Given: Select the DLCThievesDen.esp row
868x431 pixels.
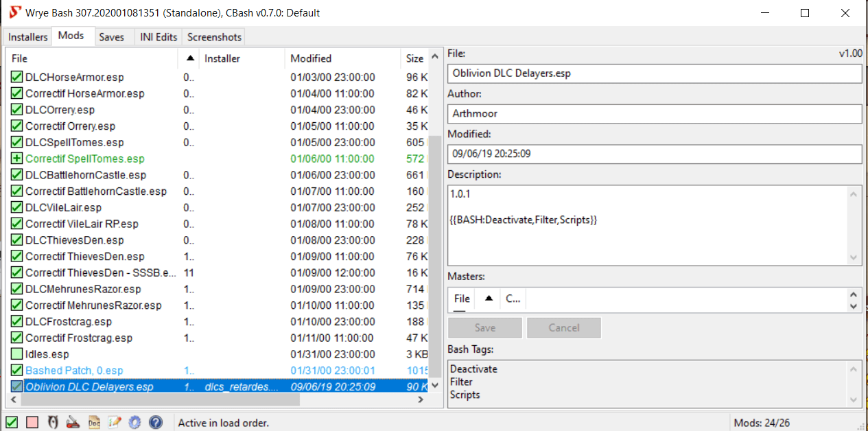Looking at the screenshot, I should 217,240.
